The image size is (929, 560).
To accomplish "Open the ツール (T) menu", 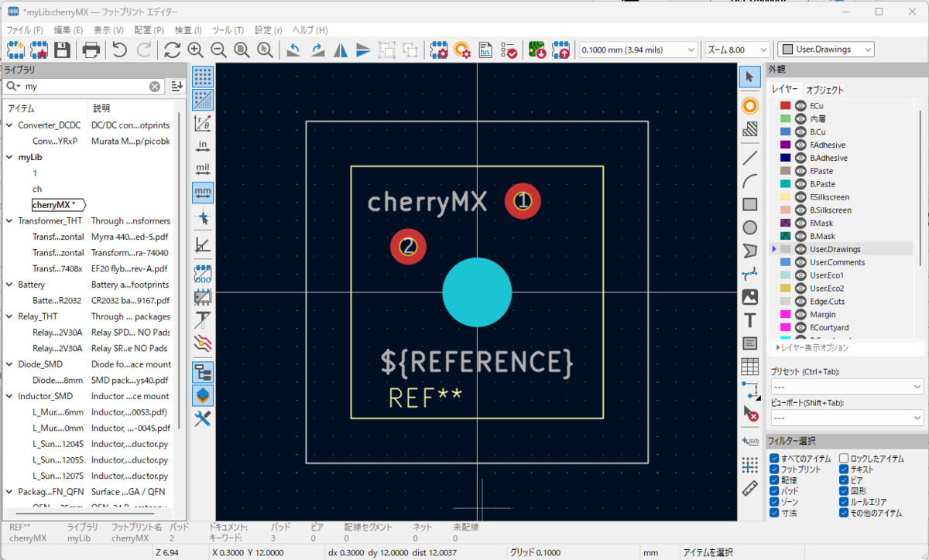I will [x=228, y=30].
